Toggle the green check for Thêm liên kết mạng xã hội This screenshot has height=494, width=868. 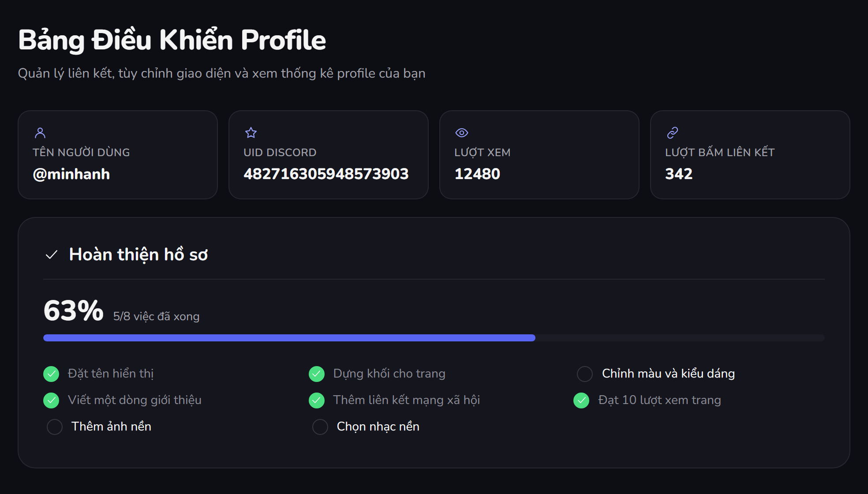pos(317,400)
